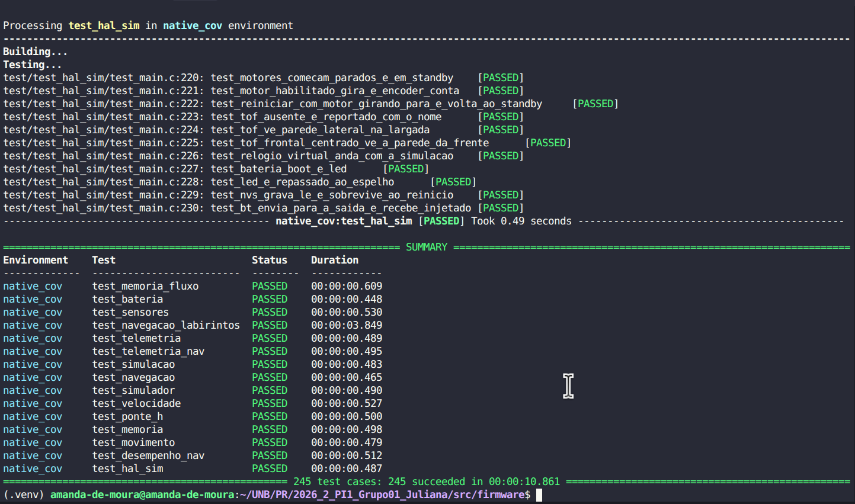Click the shell prompt user@host text
The height and width of the screenshot is (504, 855).
click(142, 495)
